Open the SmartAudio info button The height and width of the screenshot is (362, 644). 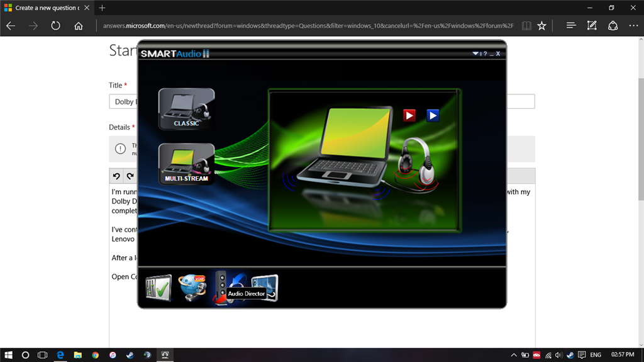click(x=480, y=54)
